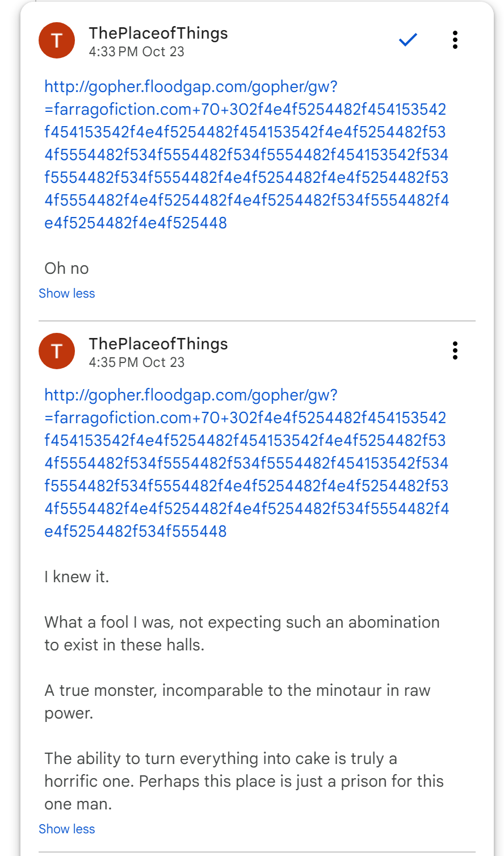
Task: Click the "4:33 PM Oct 23" timestamp
Action: 136,52
